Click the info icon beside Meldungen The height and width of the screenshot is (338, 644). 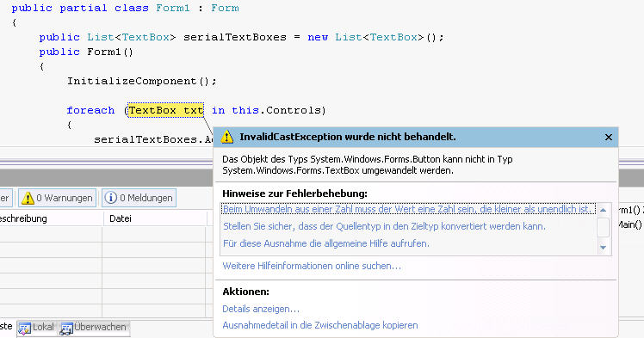coord(110,198)
